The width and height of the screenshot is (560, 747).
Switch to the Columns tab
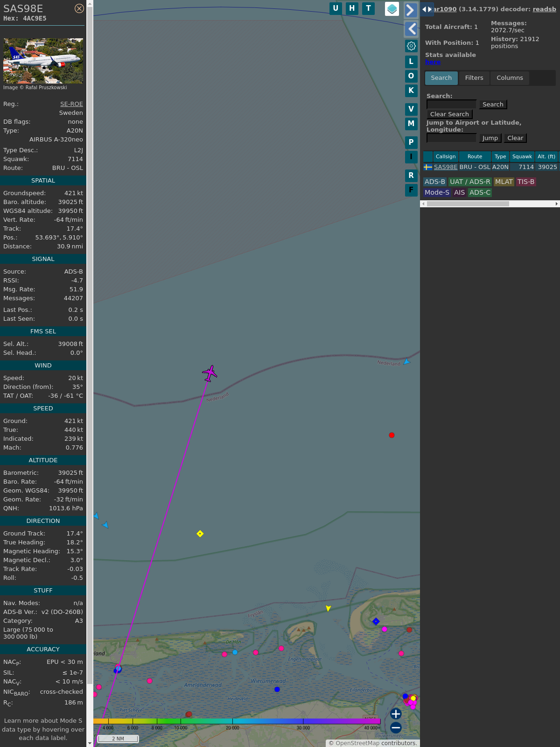510,78
